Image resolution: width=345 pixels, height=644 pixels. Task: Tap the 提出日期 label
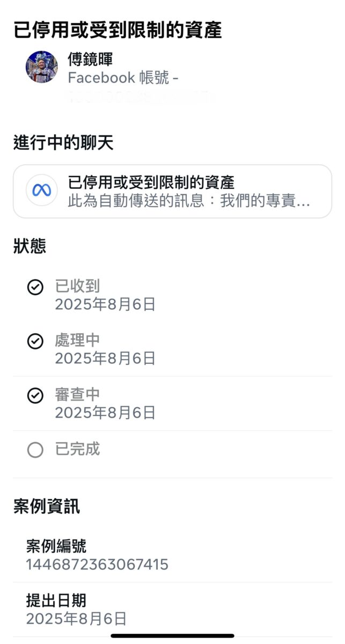[56, 600]
